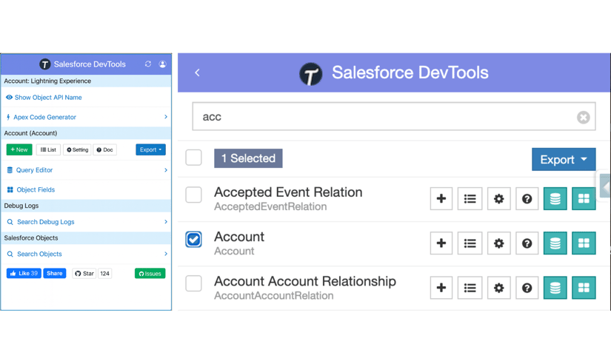Open query editor database icon in Account row
The image size is (611, 364).
click(555, 243)
